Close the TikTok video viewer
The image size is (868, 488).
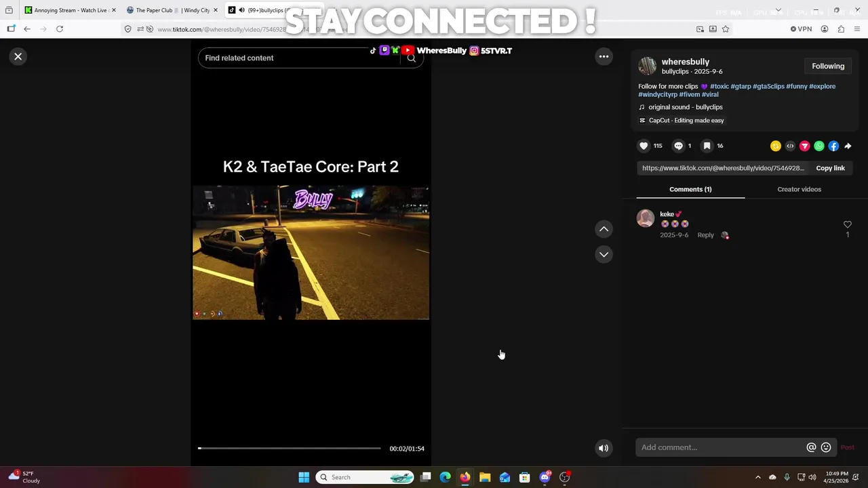point(18,57)
